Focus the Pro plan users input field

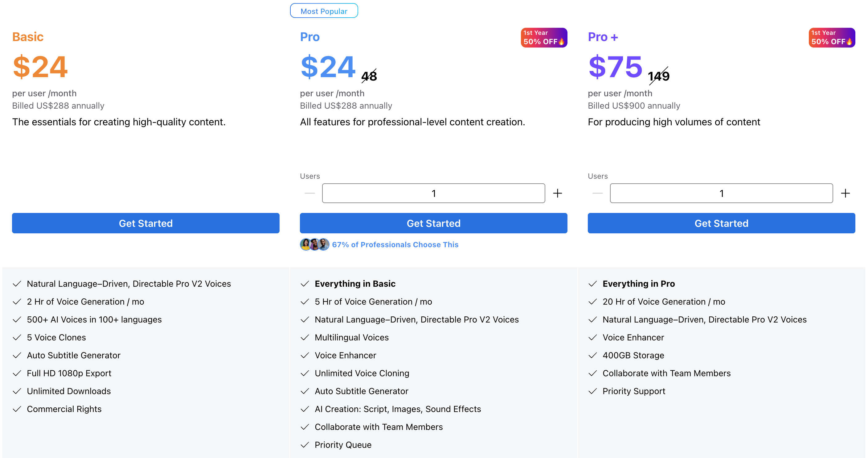tap(433, 193)
